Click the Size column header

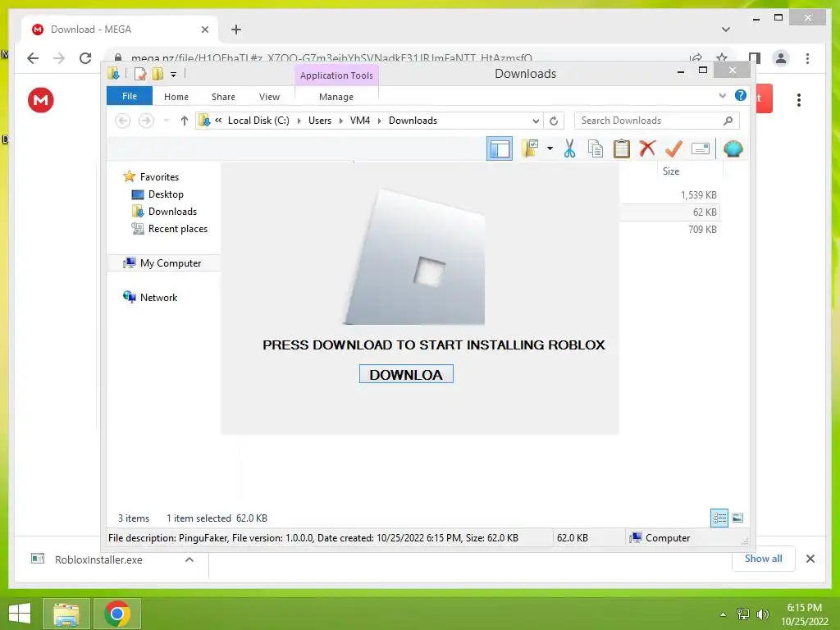[x=671, y=171]
